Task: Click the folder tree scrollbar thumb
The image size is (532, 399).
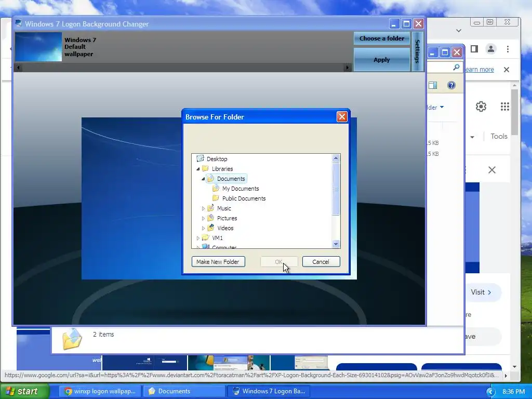Action: 336,189
